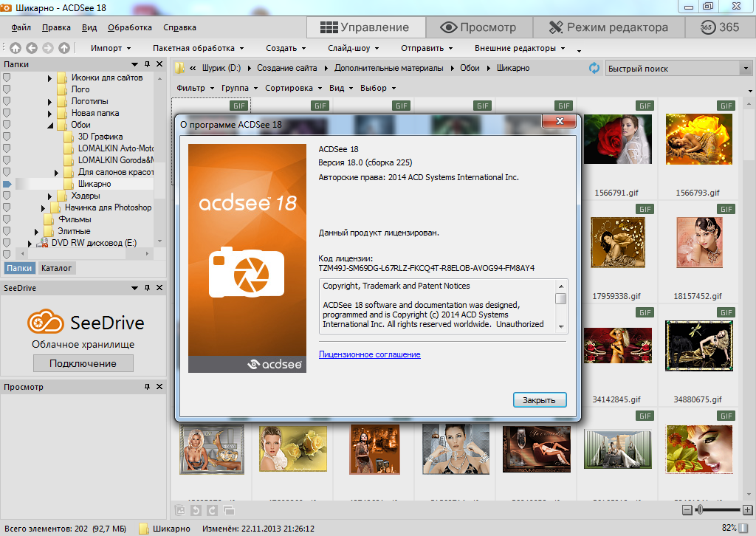Image resolution: width=756 pixels, height=536 pixels.
Task: Toggle easy-select marker for Лого folder
Action: pyautogui.click(x=7, y=89)
